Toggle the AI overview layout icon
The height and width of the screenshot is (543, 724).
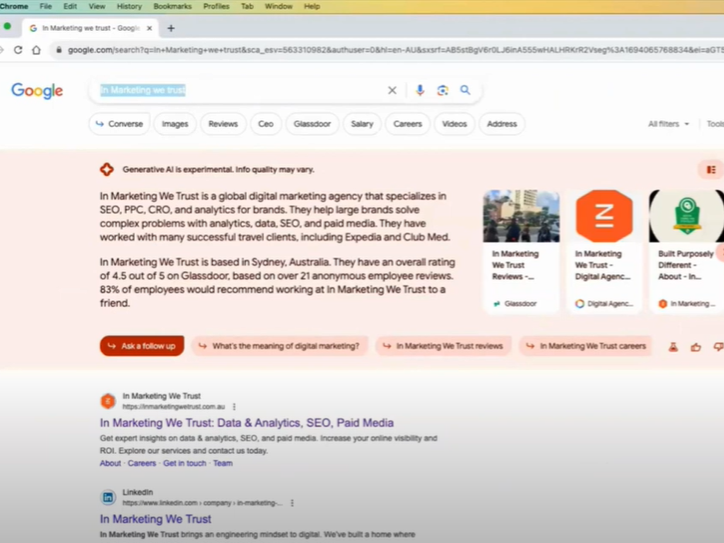pos(711,170)
